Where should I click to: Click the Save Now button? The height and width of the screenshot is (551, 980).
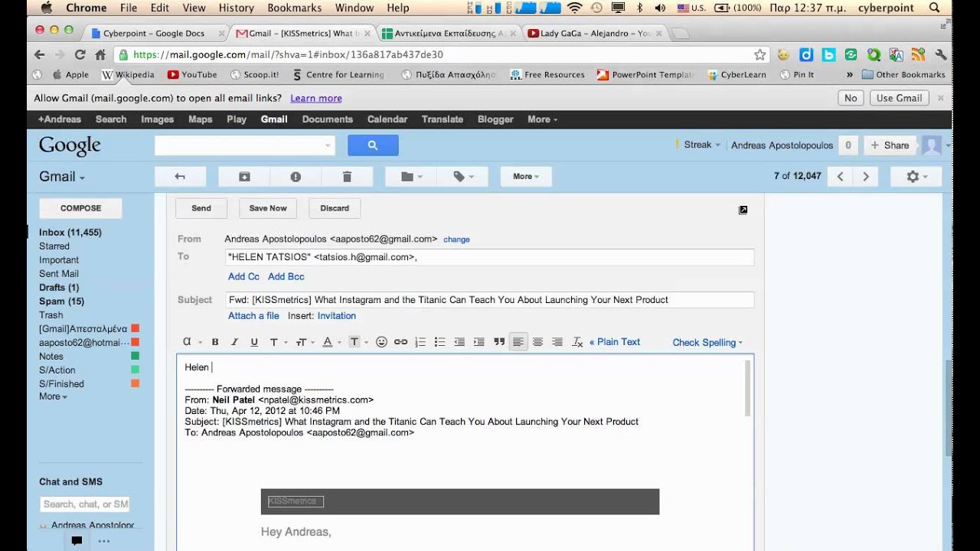click(268, 208)
